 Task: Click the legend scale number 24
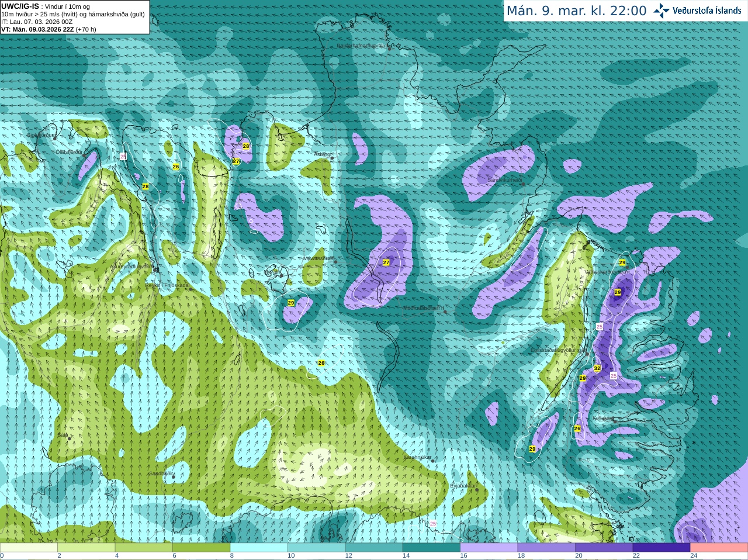click(x=694, y=556)
